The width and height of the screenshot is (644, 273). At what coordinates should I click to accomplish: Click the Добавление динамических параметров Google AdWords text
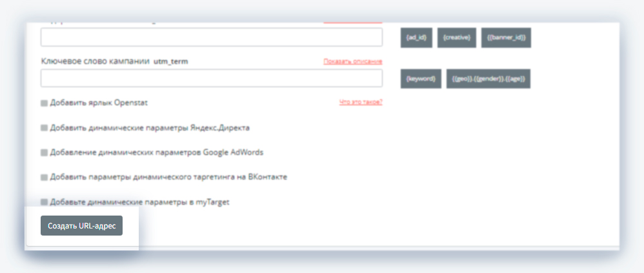(156, 153)
